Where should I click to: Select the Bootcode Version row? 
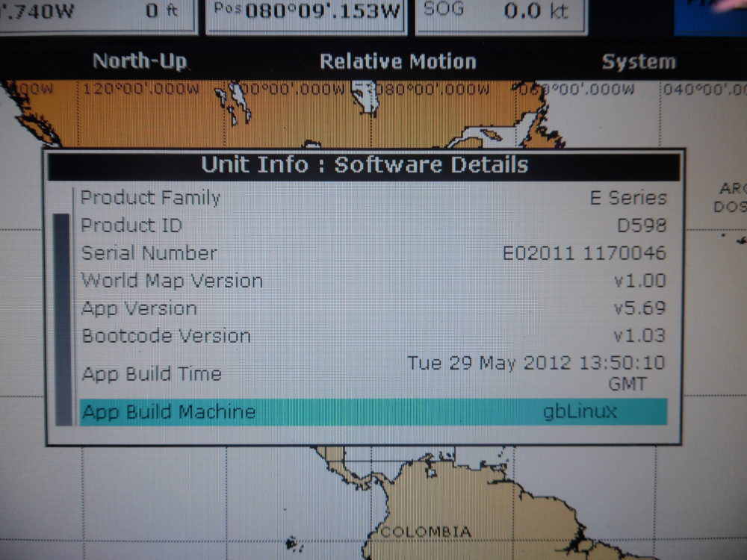(x=373, y=336)
